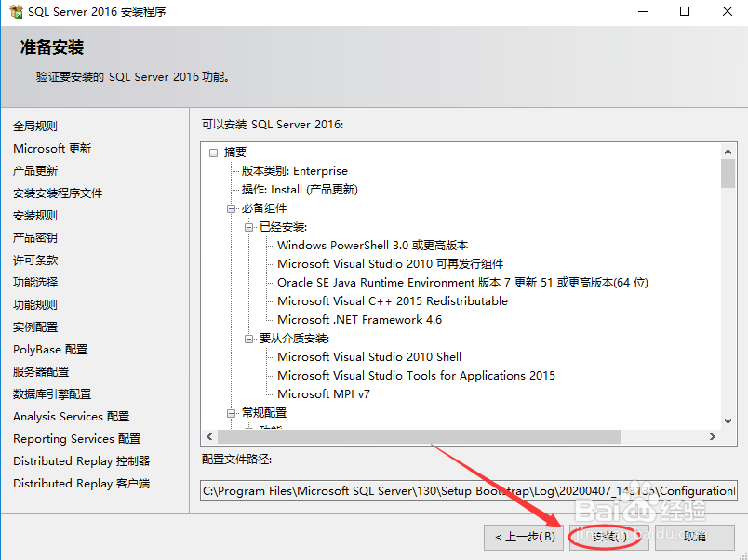Viewport: 748px width, 560px height.
Task: Click the 已经安装: tree label
Action: click(283, 227)
